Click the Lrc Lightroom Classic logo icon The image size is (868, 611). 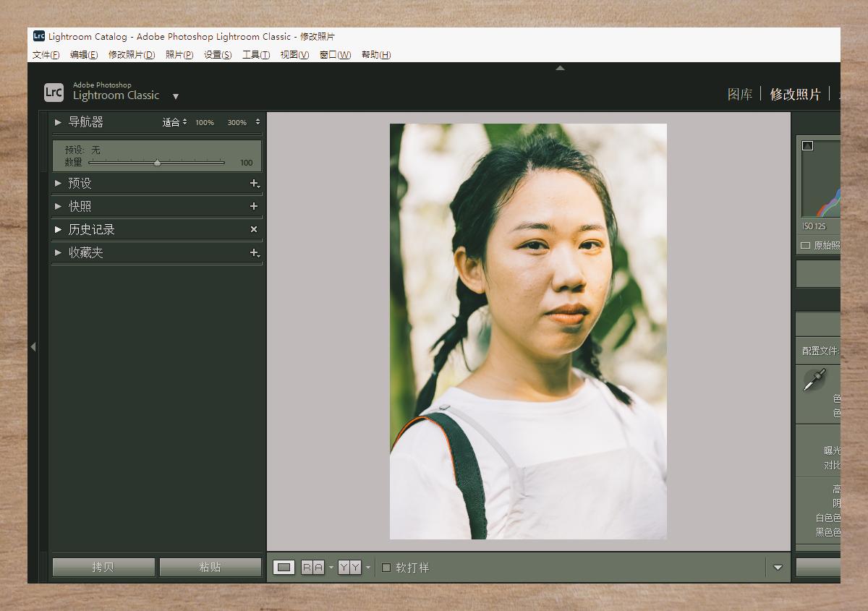(54, 92)
